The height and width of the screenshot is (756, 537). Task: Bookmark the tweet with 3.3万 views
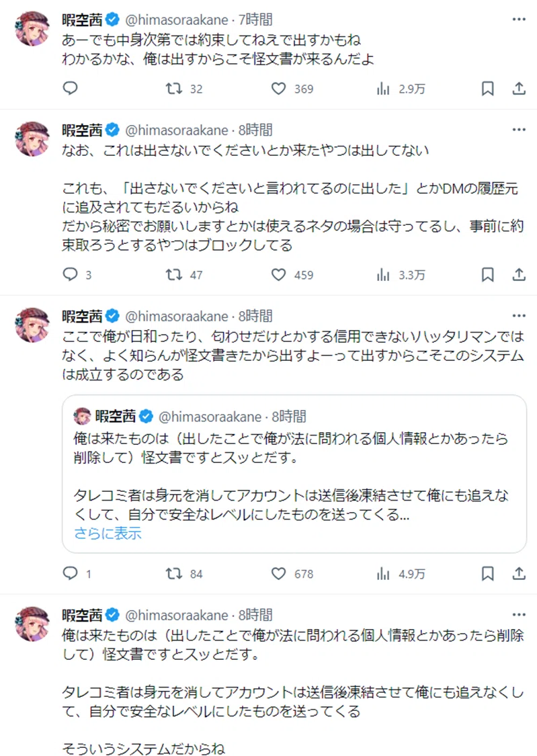click(x=487, y=274)
